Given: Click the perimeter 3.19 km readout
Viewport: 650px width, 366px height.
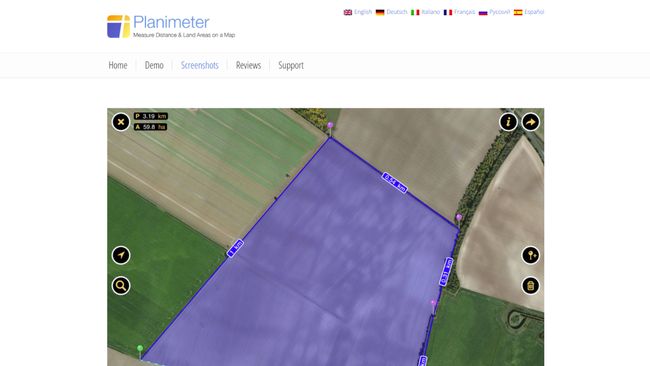Looking at the screenshot, I should click(x=151, y=116).
